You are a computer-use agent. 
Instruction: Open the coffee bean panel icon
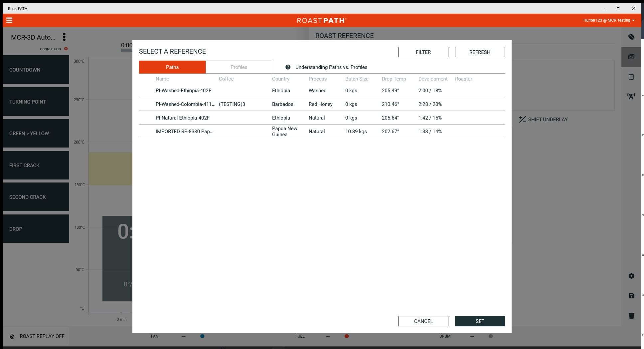(631, 37)
